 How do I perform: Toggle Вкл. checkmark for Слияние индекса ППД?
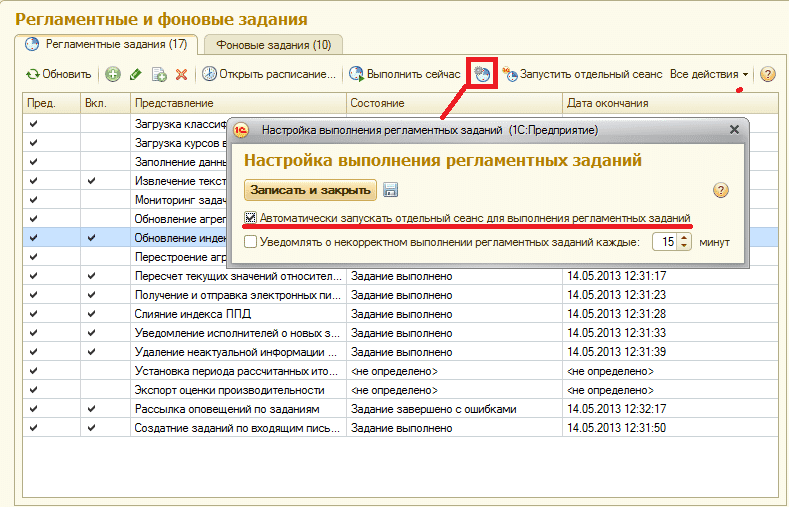click(91, 313)
